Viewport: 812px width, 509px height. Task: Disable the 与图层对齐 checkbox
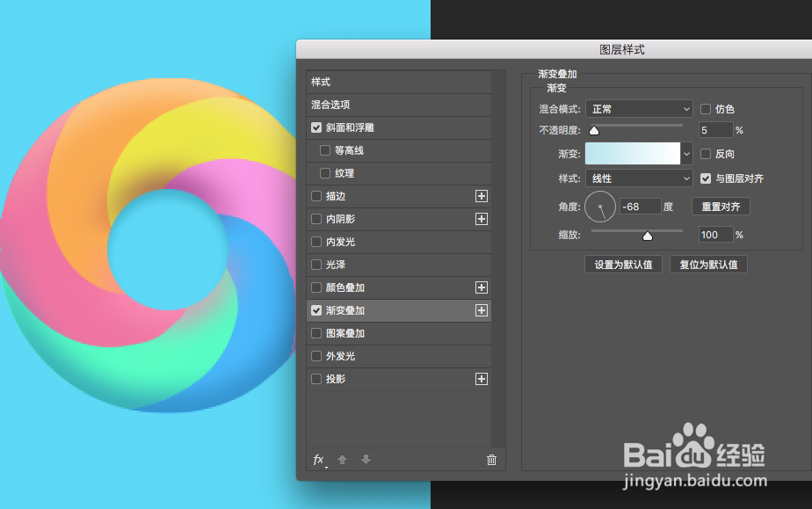(x=706, y=178)
